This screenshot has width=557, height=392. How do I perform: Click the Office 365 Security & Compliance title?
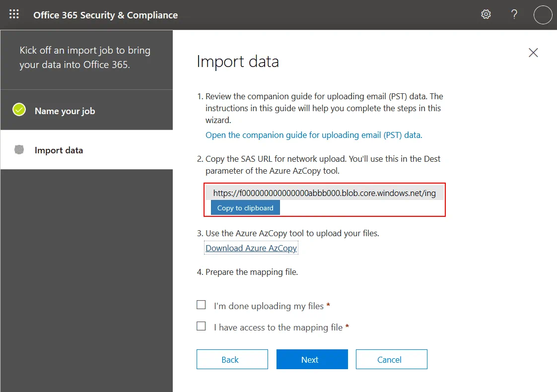pyautogui.click(x=105, y=15)
